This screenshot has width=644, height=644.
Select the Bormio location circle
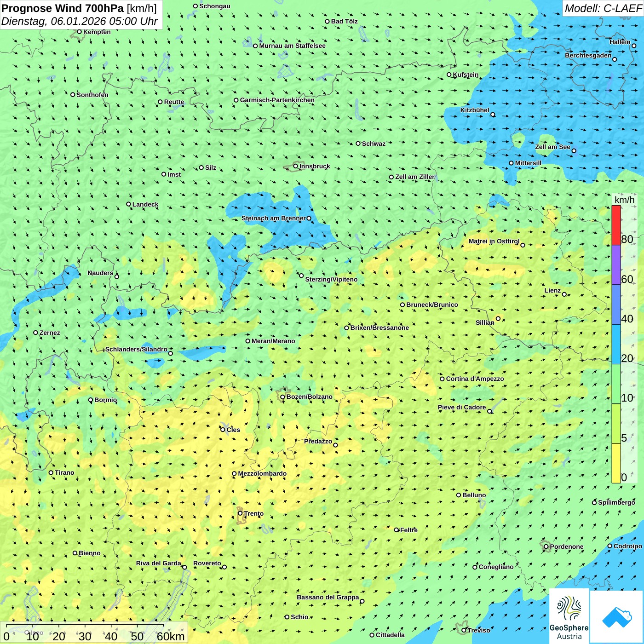click(x=91, y=400)
